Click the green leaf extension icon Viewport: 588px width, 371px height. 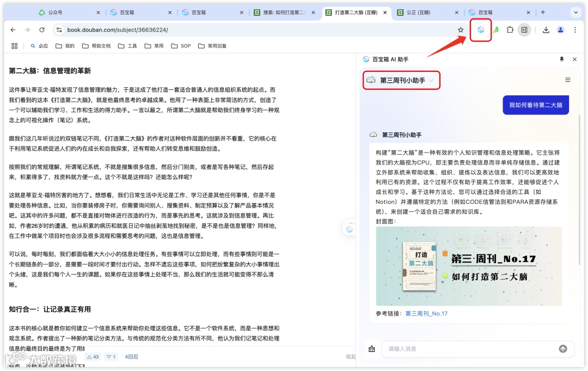(x=496, y=29)
